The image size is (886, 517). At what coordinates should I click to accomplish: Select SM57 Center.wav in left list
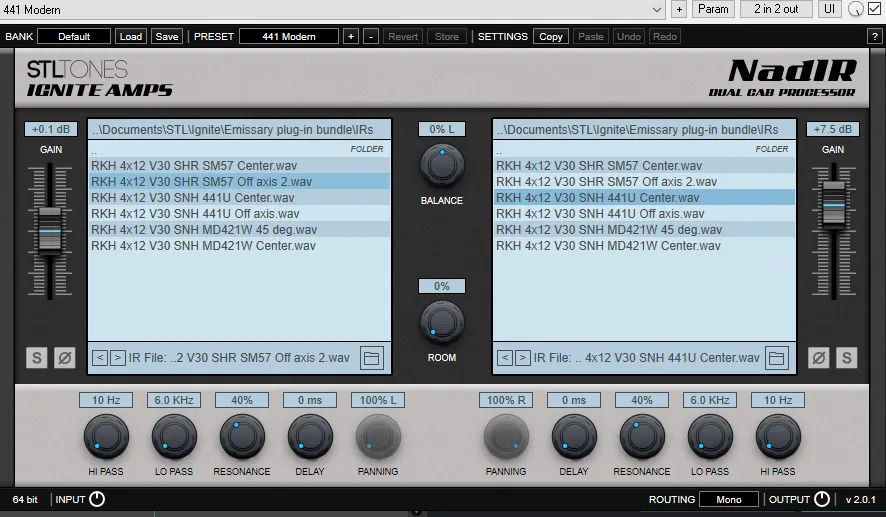[239, 166]
